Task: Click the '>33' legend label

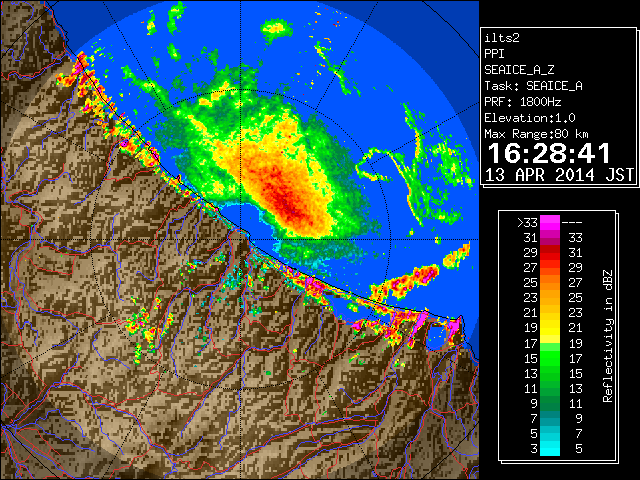Action: pos(527,223)
